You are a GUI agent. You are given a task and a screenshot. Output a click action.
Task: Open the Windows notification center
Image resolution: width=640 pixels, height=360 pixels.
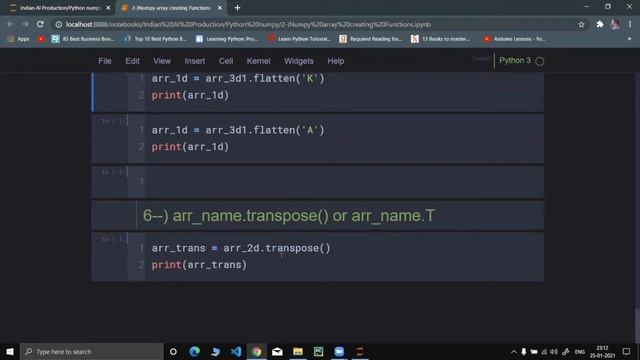[x=627, y=351]
